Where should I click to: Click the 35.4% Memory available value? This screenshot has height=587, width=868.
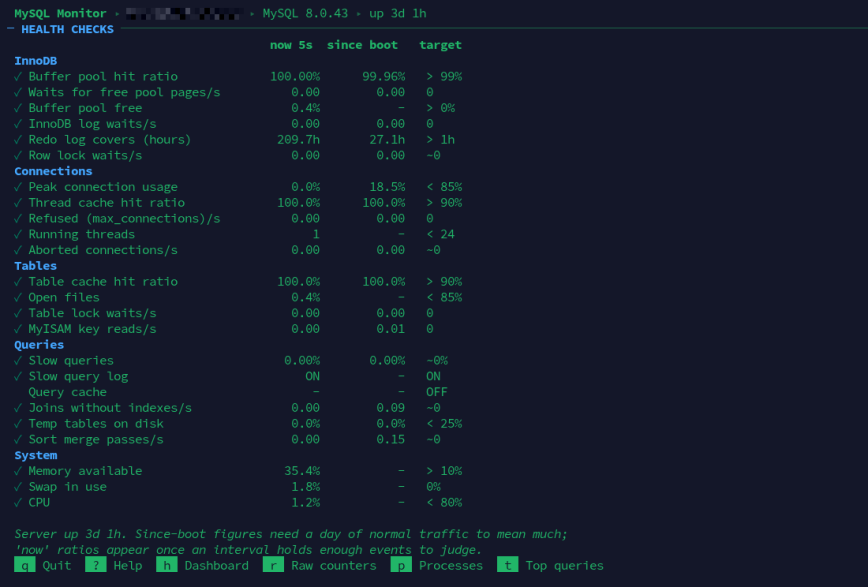(302, 471)
